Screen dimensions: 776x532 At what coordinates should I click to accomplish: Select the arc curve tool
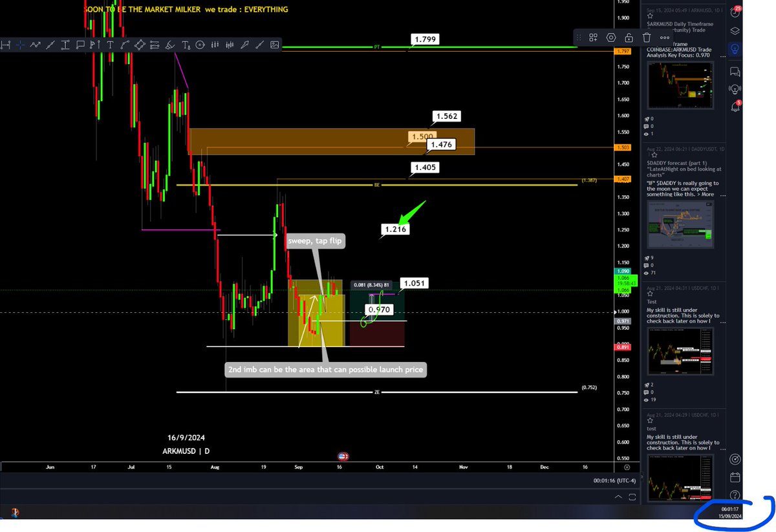(x=124, y=45)
